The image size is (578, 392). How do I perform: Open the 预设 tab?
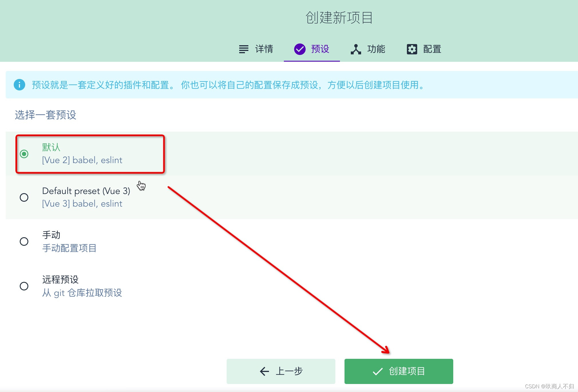tap(320, 49)
